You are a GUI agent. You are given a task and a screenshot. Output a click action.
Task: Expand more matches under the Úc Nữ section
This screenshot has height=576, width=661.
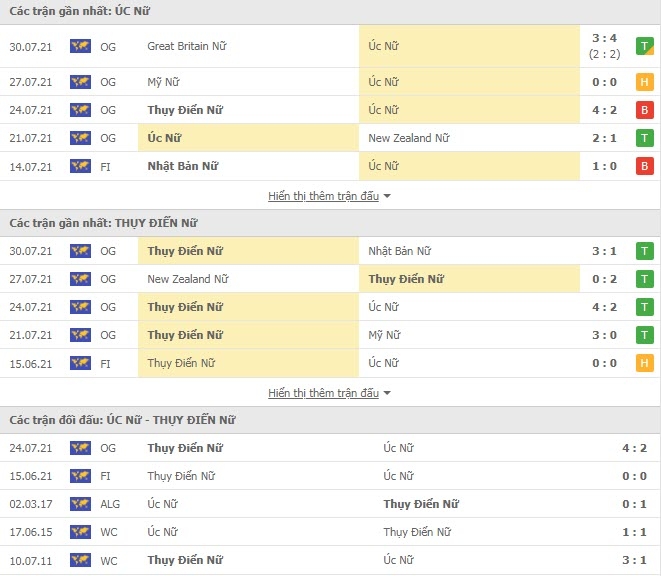point(323,196)
